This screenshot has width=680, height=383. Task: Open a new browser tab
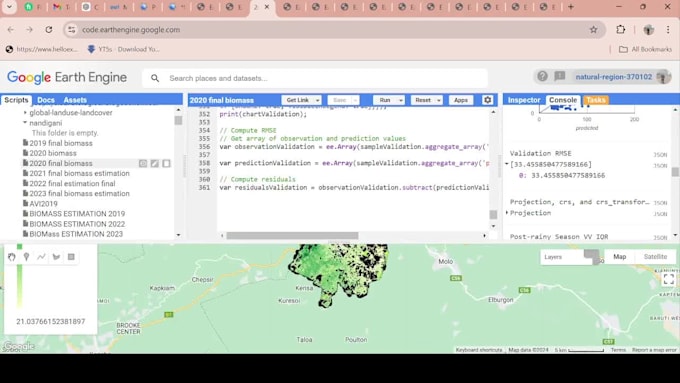click(x=571, y=7)
